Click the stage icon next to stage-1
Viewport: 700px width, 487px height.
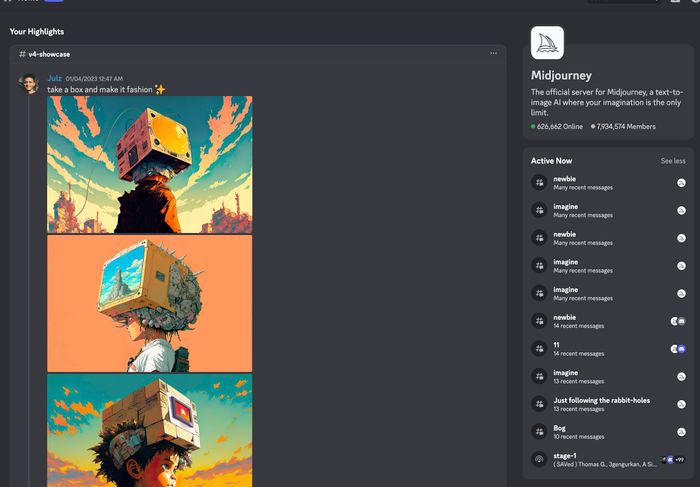click(539, 459)
